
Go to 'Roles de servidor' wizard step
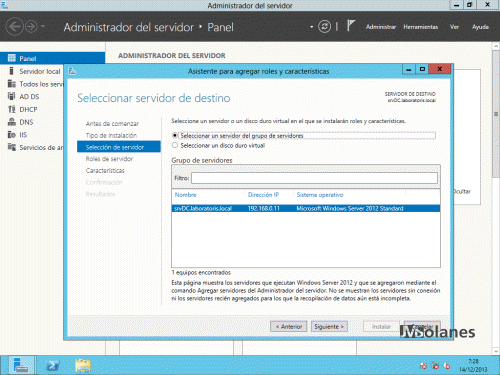tap(109, 159)
